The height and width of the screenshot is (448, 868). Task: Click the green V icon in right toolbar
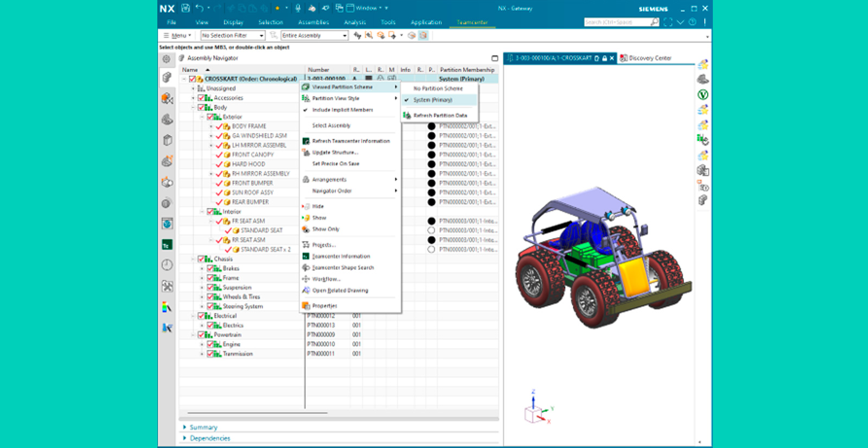[703, 94]
